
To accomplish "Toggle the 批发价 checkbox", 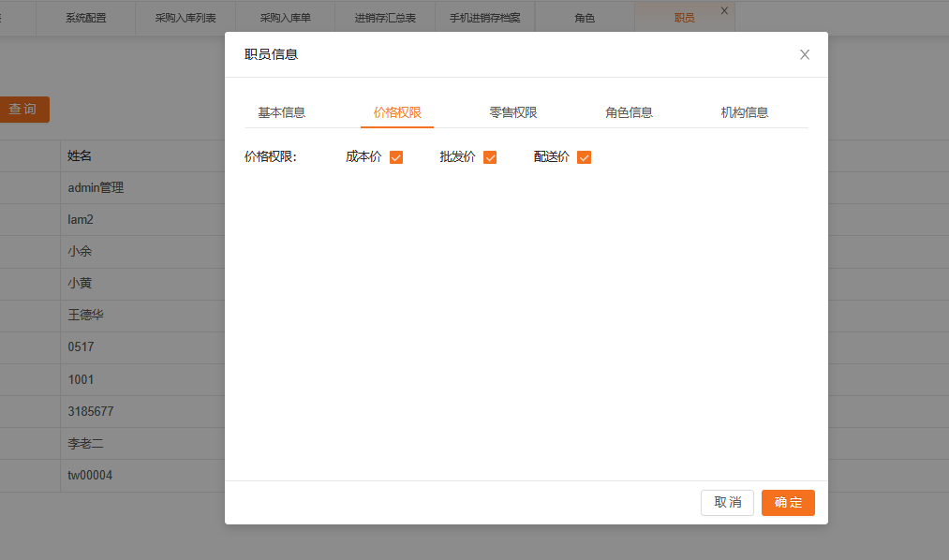I will pos(489,157).
